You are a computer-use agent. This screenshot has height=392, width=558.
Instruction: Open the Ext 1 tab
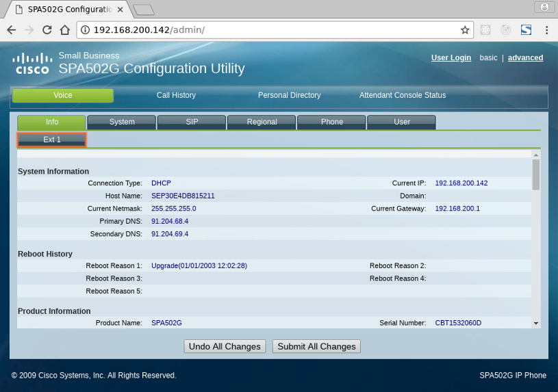click(x=51, y=140)
